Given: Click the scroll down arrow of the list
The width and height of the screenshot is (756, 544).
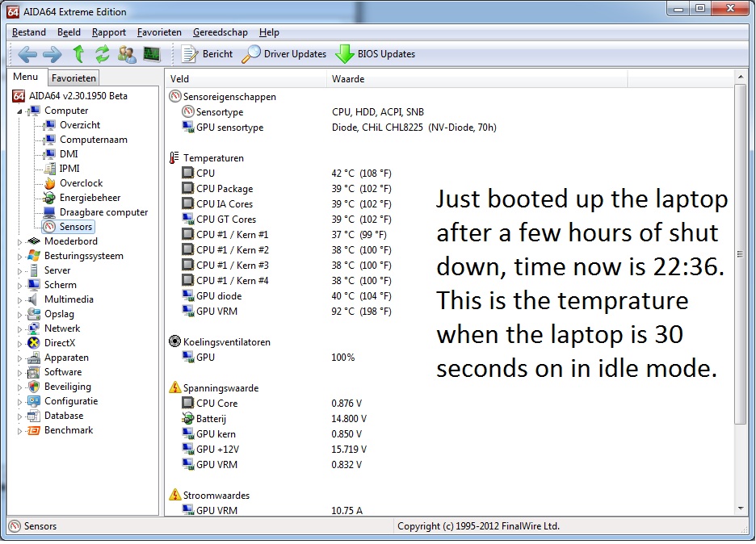Looking at the screenshot, I should [740, 508].
